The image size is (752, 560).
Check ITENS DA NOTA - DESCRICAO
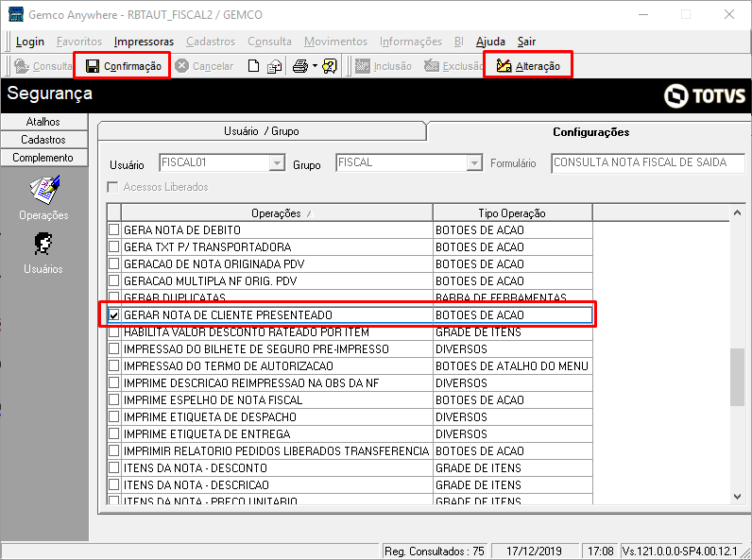(113, 484)
